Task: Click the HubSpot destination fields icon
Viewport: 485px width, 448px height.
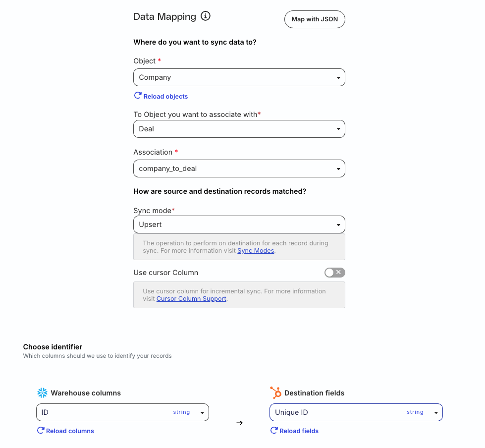Action: (x=275, y=392)
